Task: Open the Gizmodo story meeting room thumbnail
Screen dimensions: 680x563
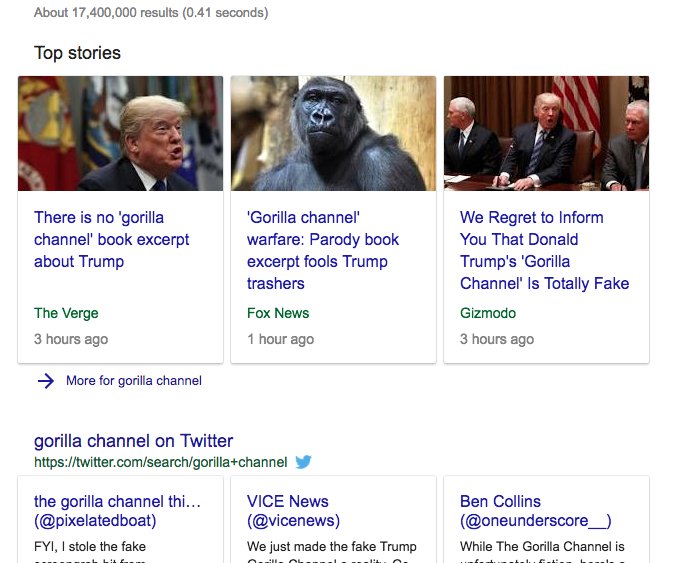Action: (546, 133)
